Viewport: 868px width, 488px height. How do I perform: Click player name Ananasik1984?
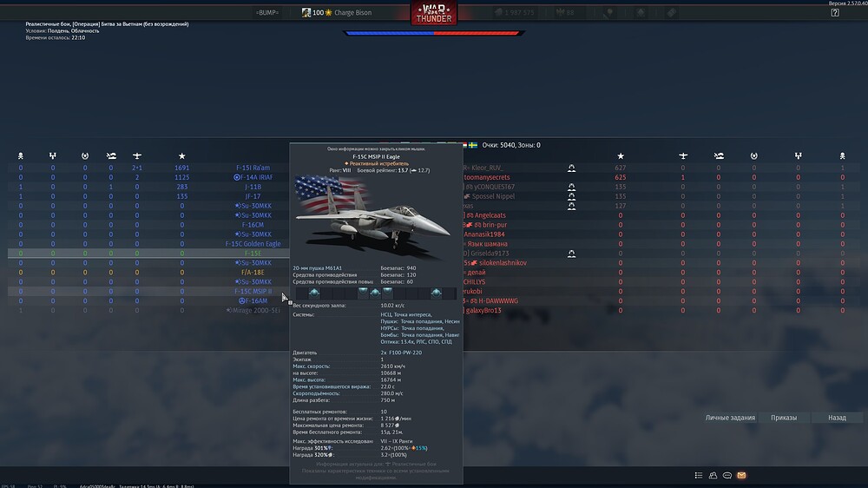pyautogui.click(x=484, y=234)
